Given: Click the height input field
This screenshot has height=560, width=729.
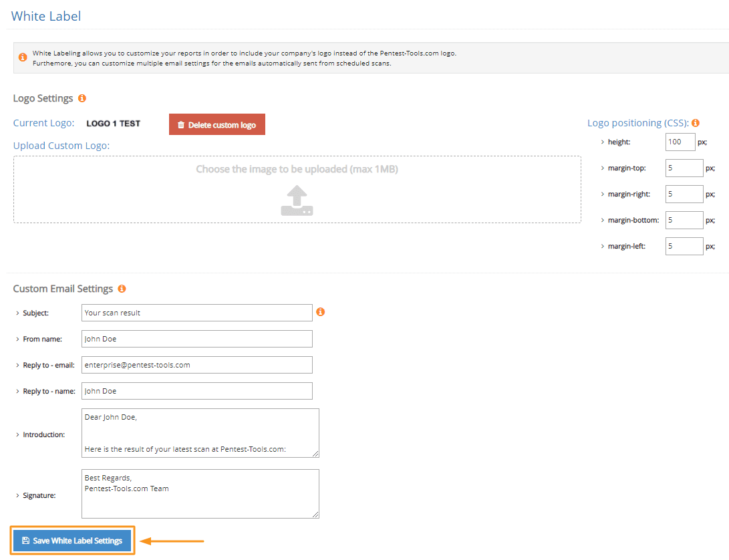Looking at the screenshot, I should (x=680, y=142).
